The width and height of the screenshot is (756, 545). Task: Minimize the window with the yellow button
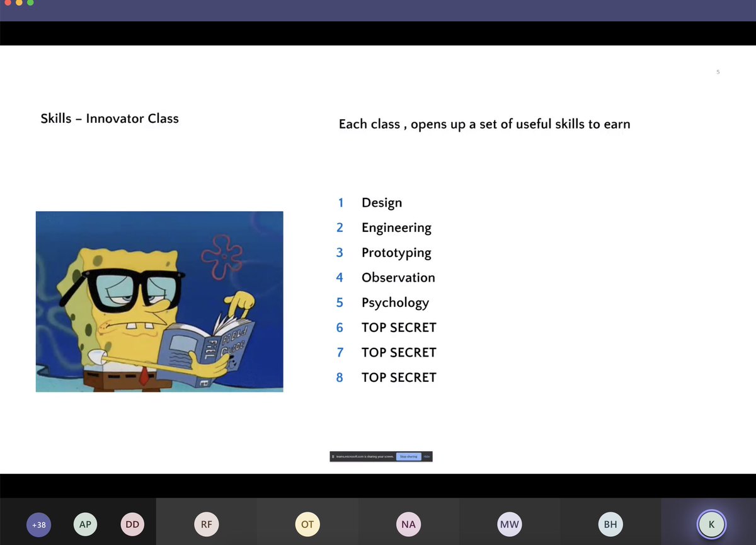pos(19,3)
